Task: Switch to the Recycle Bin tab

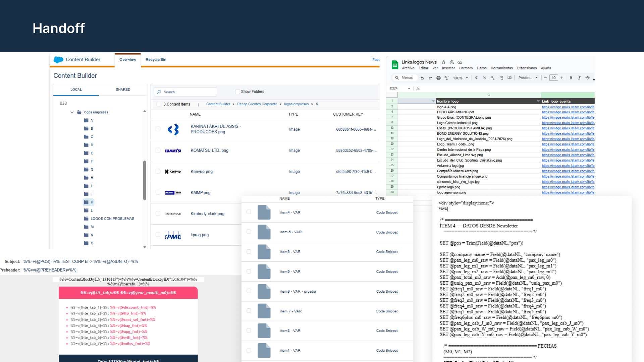Action: coord(156,60)
